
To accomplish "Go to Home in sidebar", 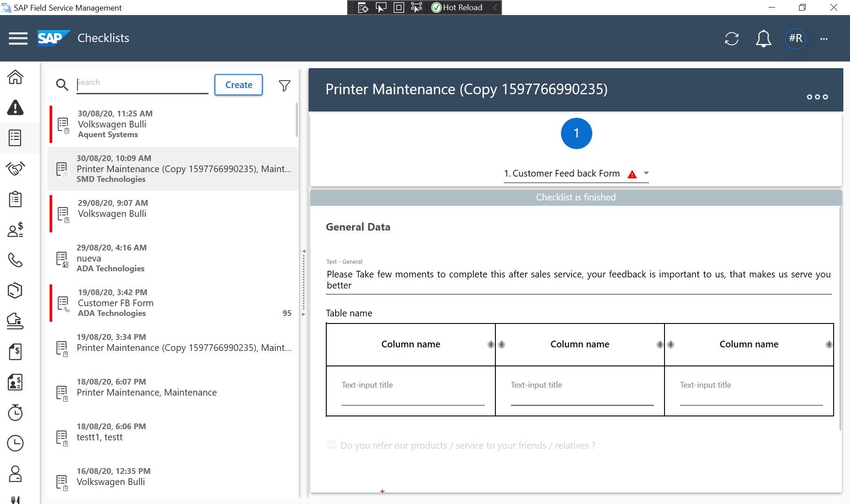I will [x=15, y=77].
